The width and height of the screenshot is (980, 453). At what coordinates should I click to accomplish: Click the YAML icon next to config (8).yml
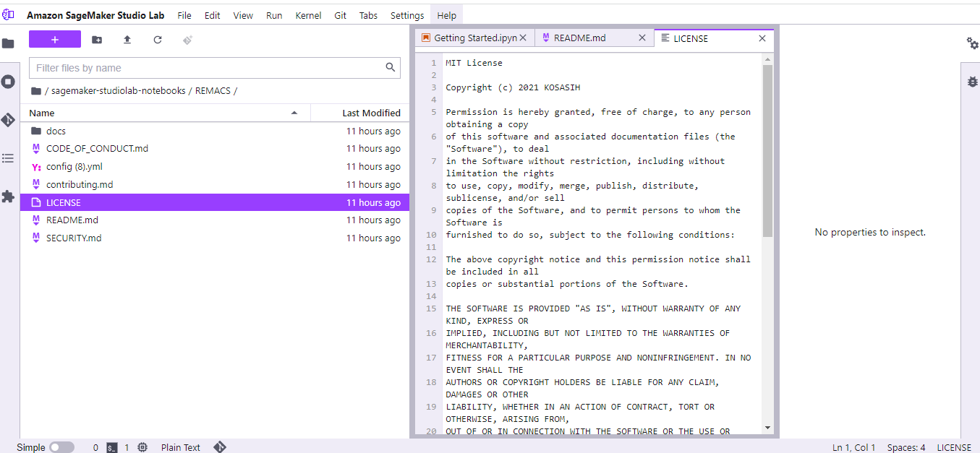pyautogui.click(x=36, y=167)
